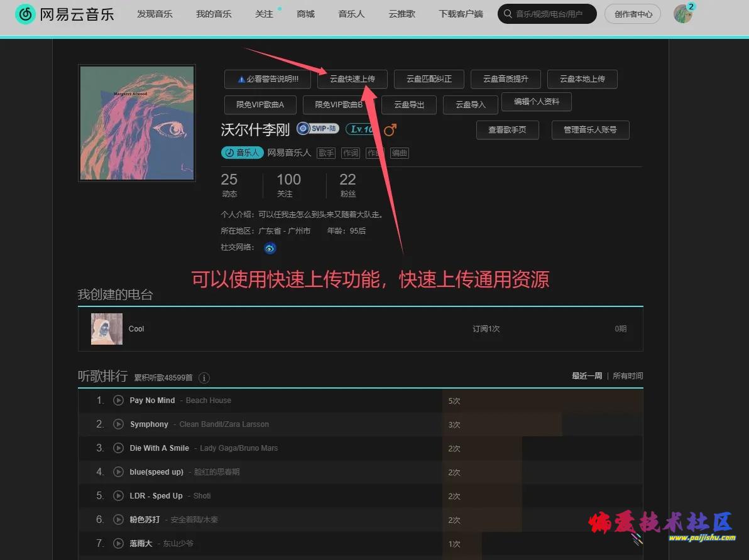Viewport: 749px width, 560px height.
Task: Switch to the 最近一周 ranking tab
Action: (x=587, y=376)
